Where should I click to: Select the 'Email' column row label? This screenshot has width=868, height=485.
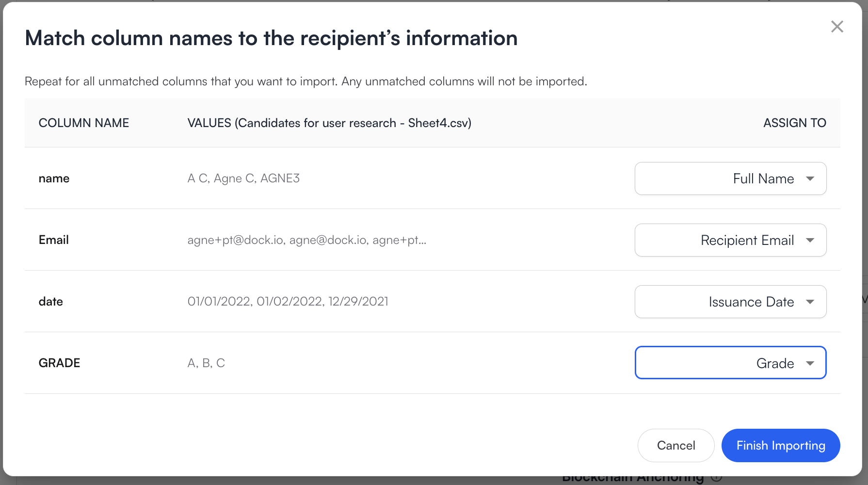coord(54,240)
